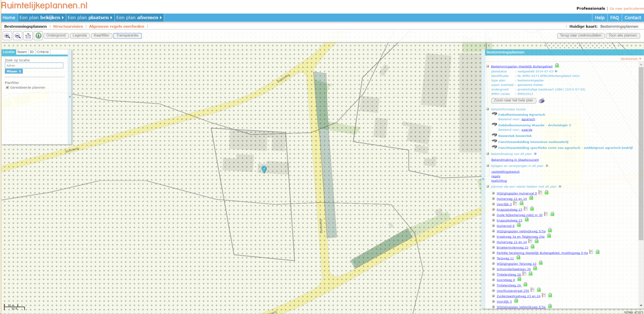Click the green padlock beside Bestemmingsplan Westelijk Buitengebied
The height and width of the screenshot is (314, 644).
tap(556, 65)
